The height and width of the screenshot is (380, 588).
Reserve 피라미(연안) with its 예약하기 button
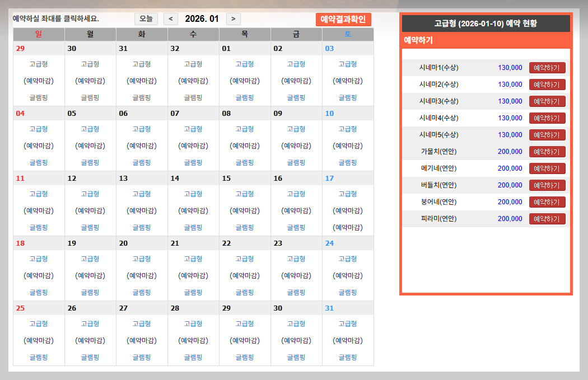coord(547,219)
